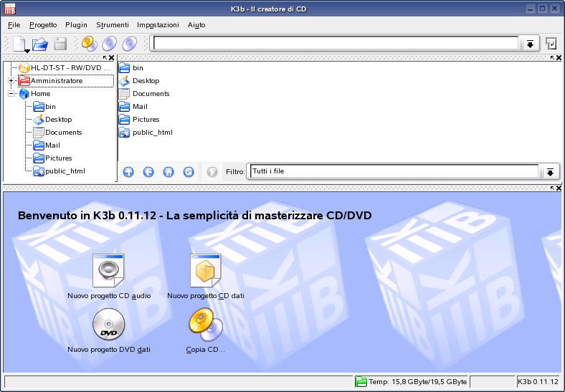Select the Home node in the tree

[34, 94]
